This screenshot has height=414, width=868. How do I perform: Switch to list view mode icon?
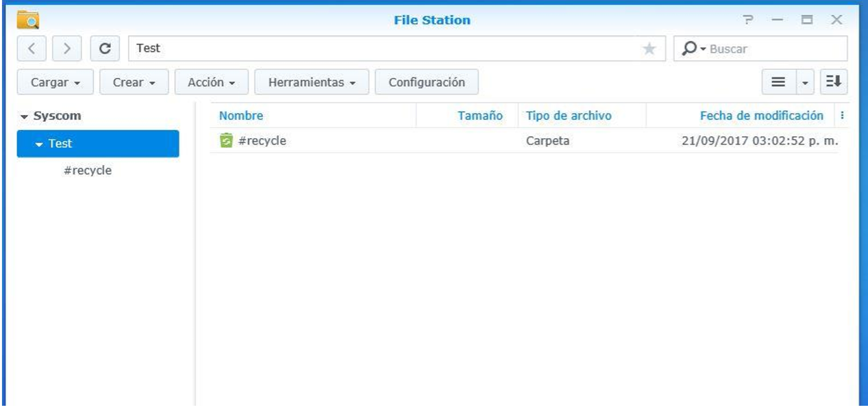(778, 82)
